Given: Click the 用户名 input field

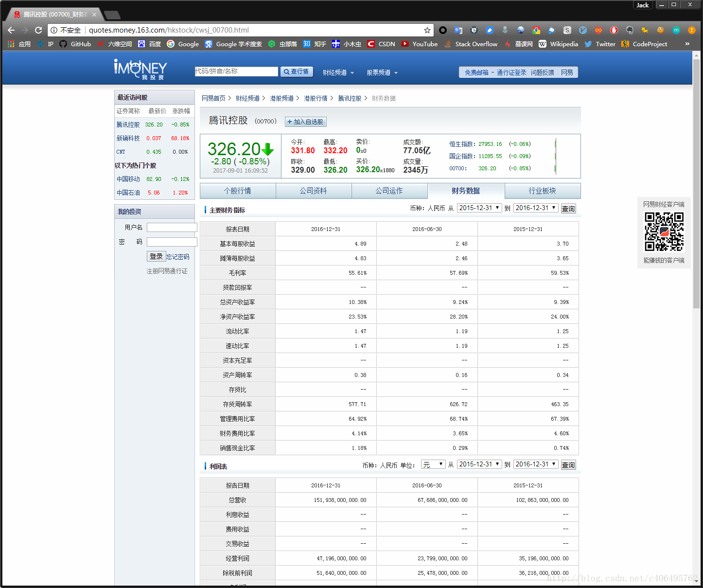Looking at the screenshot, I should (172, 227).
